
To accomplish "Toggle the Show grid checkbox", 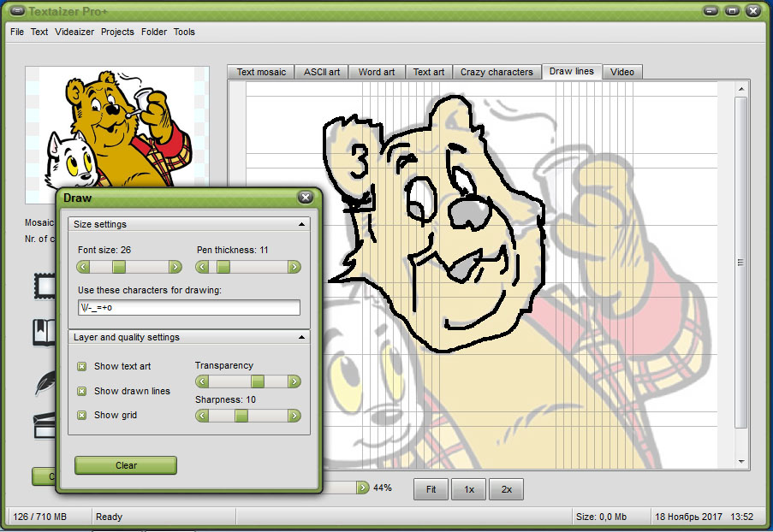I will [x=82, y=416].
